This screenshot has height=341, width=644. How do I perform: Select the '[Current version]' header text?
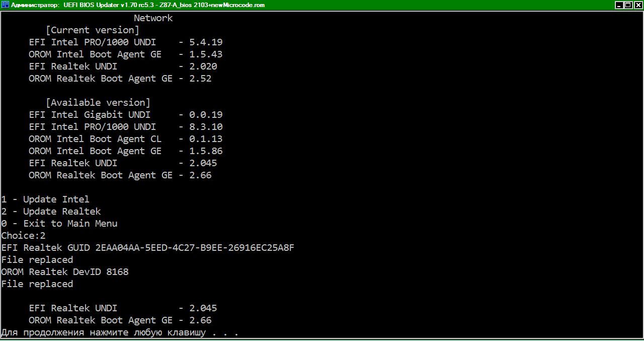point(93,30)
